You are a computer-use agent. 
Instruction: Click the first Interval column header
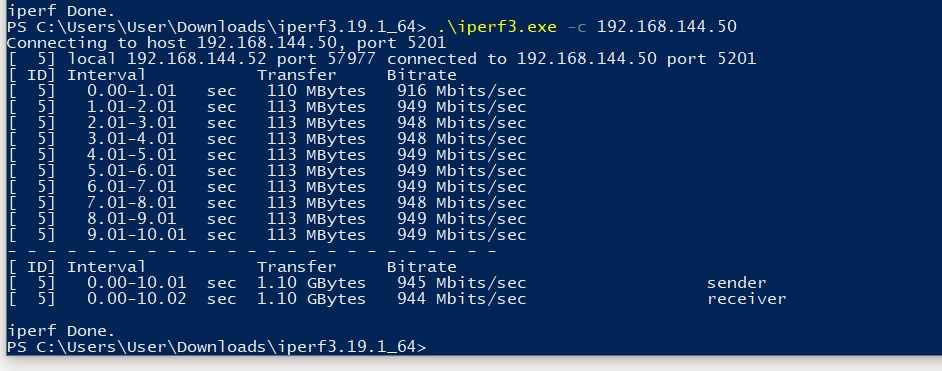[106, 75]
